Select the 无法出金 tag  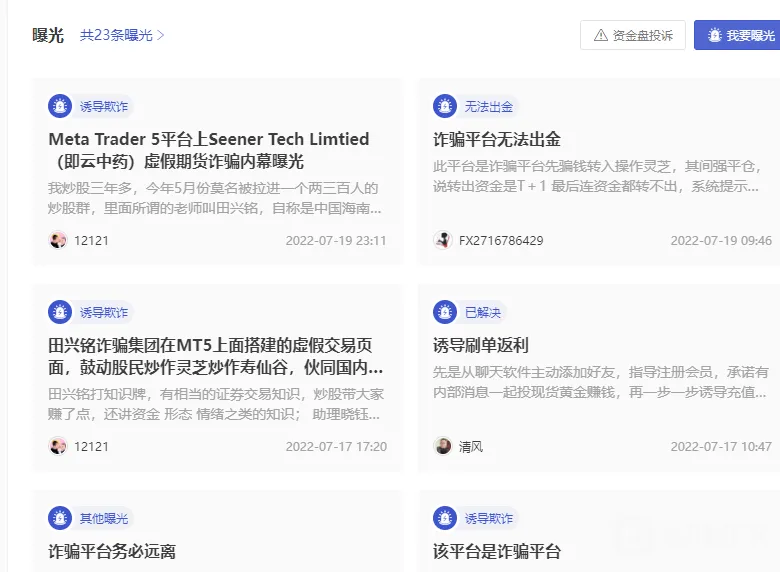coord(489,106)
